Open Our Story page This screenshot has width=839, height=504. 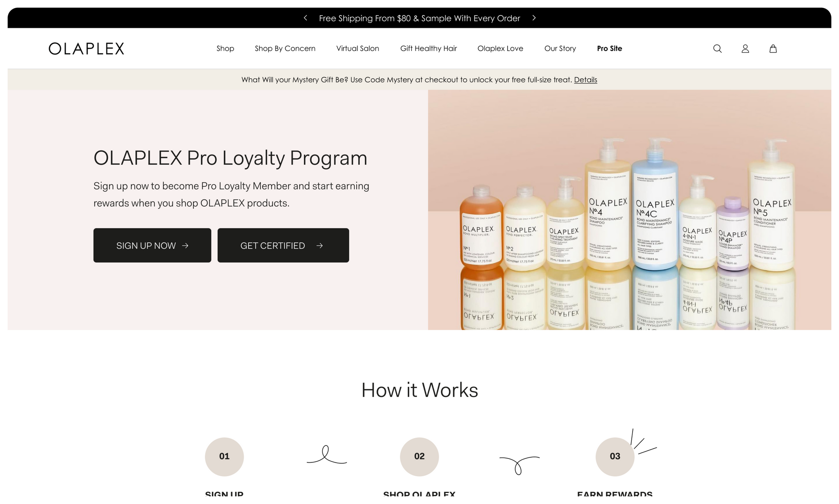pos(560,48)
